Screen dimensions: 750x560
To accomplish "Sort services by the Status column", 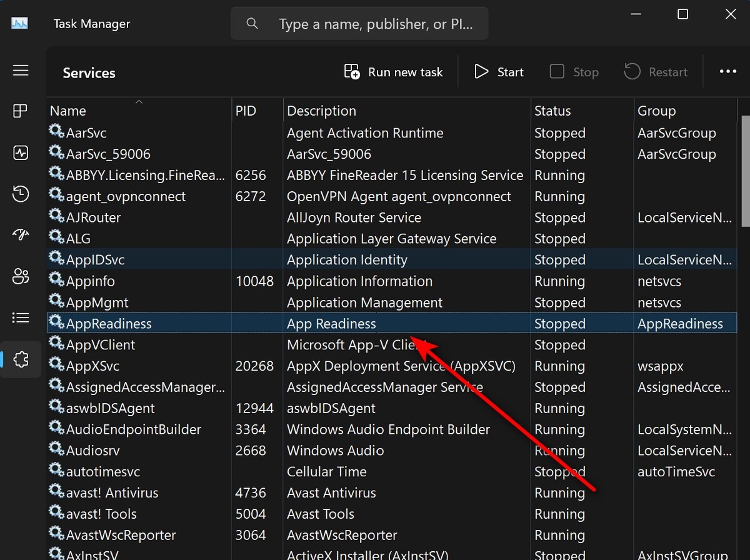I will coord(552,111).
